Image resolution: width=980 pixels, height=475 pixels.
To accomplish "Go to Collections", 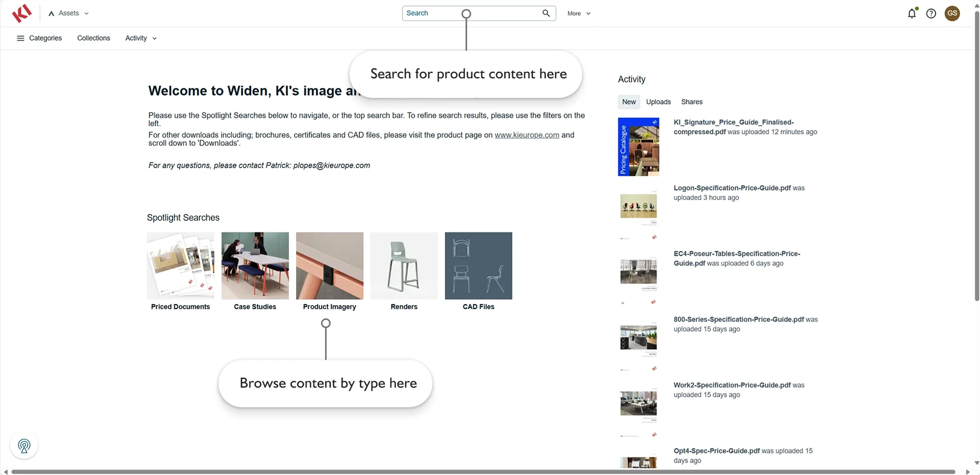I will [x=94, y=38].
